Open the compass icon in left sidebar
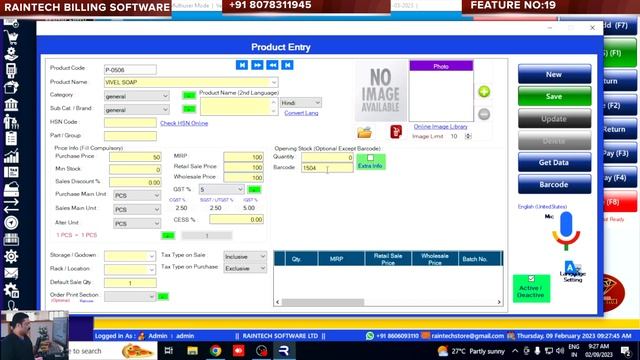The height and width of the screenshot is (360, 640). (x=11, y=222)
